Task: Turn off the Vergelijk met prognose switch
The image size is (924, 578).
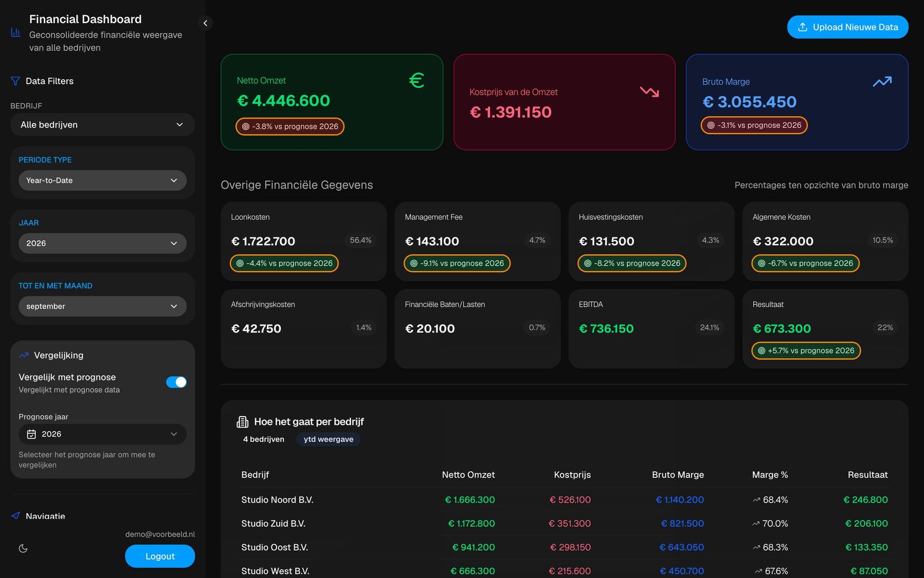Action: click(x=176, y=382)
